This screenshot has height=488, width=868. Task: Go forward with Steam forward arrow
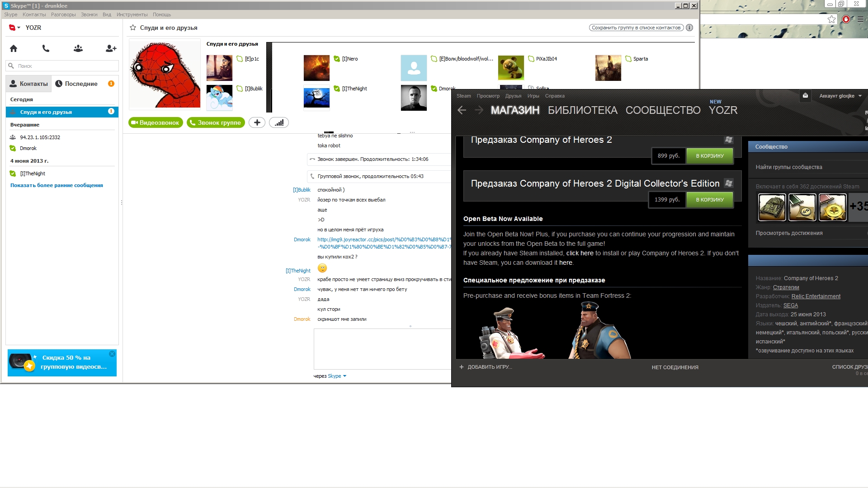479,110
